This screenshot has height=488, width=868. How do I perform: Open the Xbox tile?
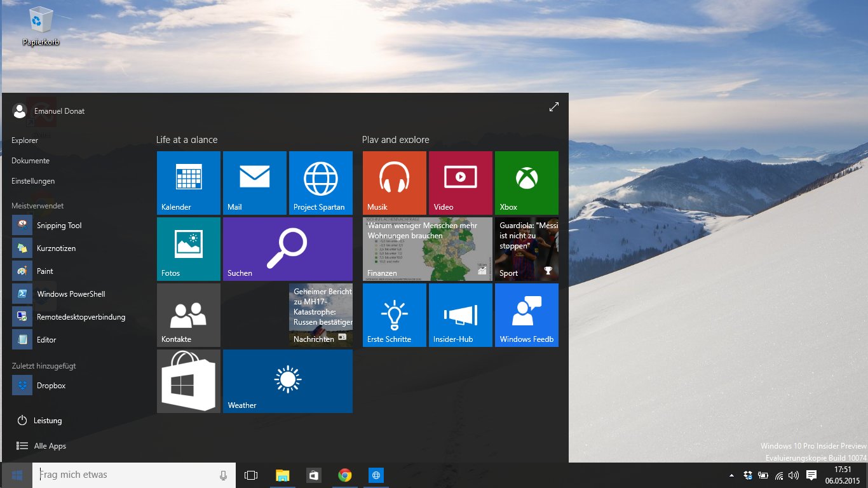point(527,183)
